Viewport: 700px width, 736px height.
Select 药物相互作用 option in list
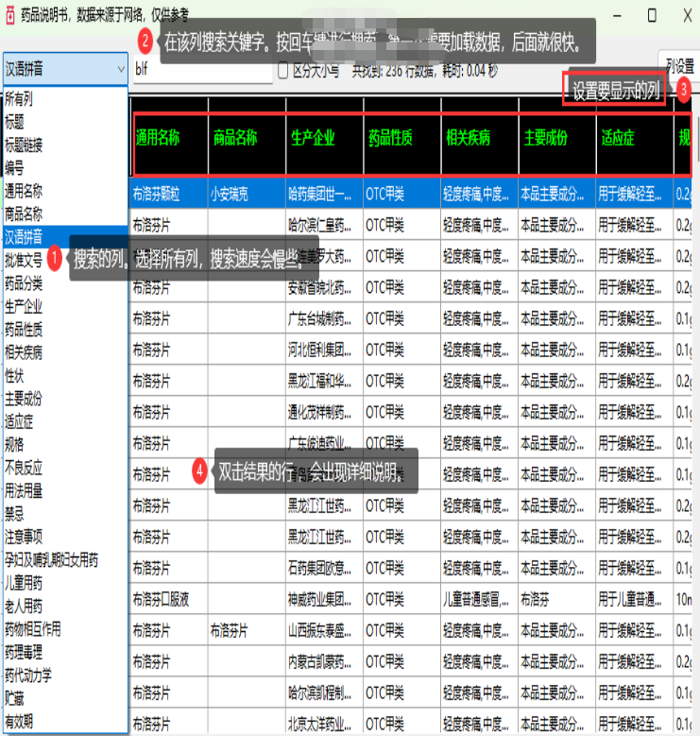33,629
